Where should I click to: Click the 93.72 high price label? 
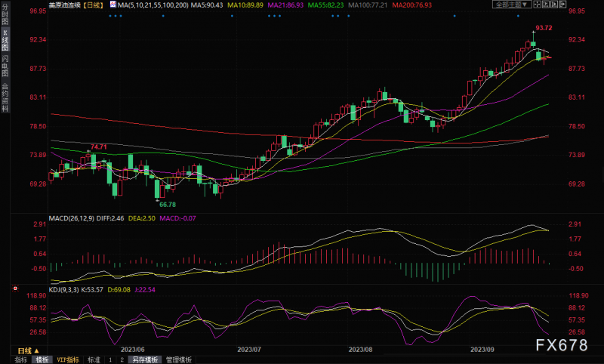(x=544, y=28)
